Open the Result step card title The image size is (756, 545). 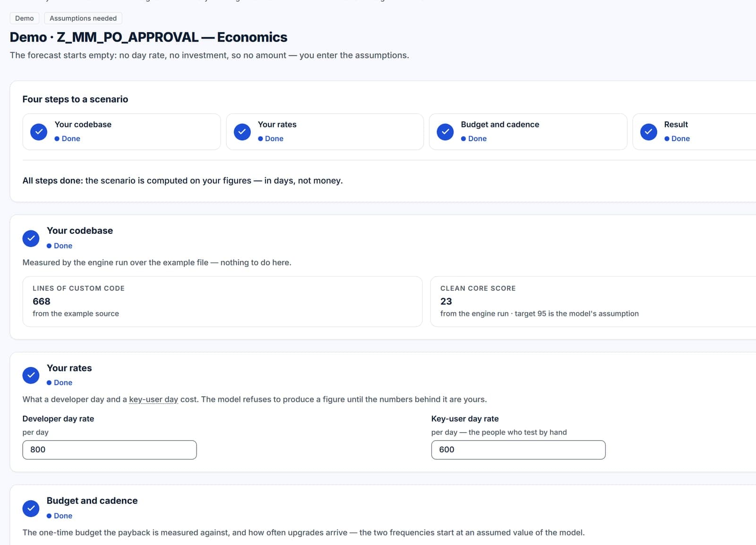pyautogui.click(x=676, y=124)
